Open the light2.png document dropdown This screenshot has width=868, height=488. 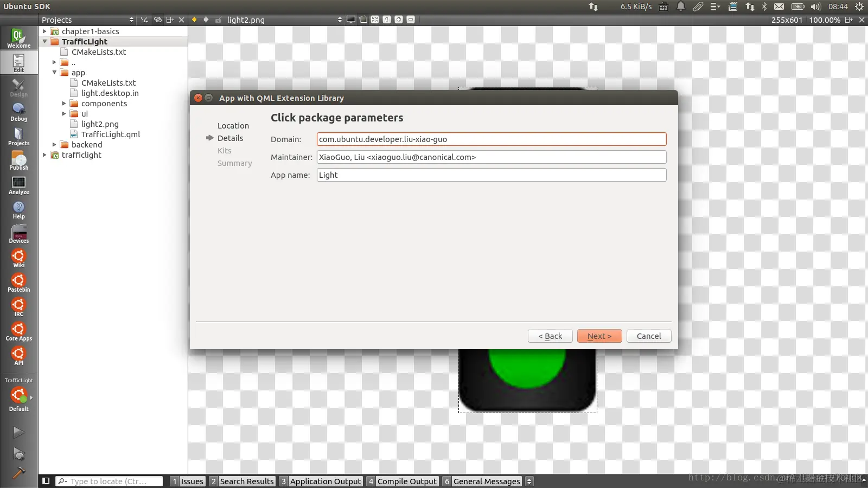point(284,20)
